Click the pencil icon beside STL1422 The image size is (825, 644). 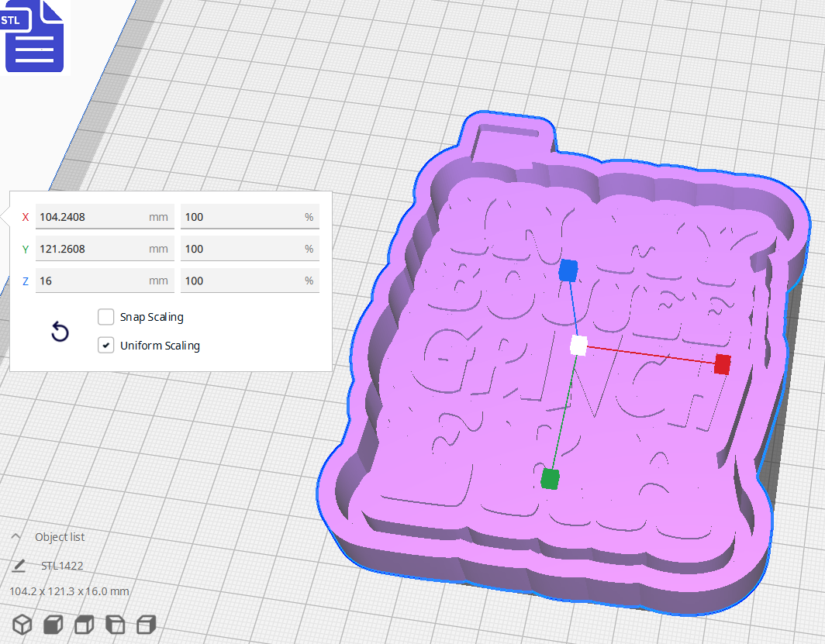(x=19, y=565)
